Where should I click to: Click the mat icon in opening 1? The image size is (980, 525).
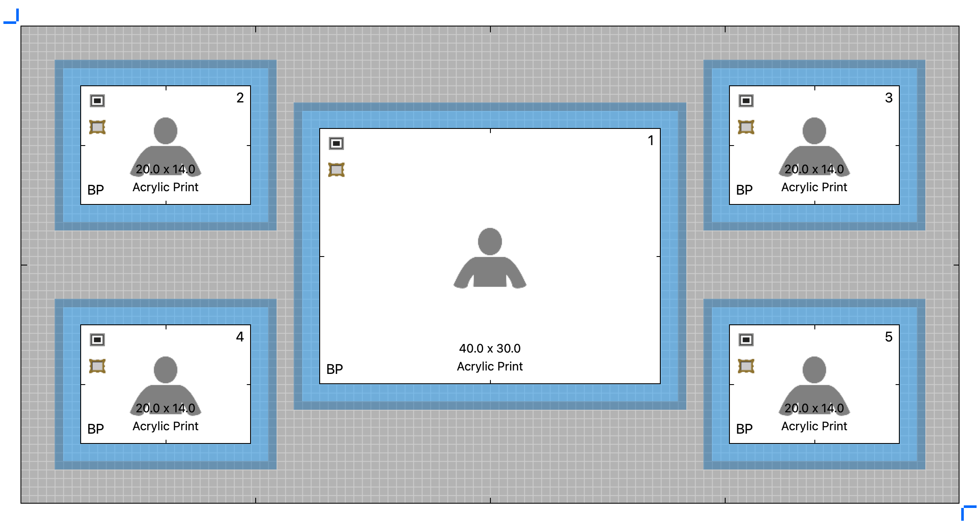pyautogui.click(x=336, y=143)
